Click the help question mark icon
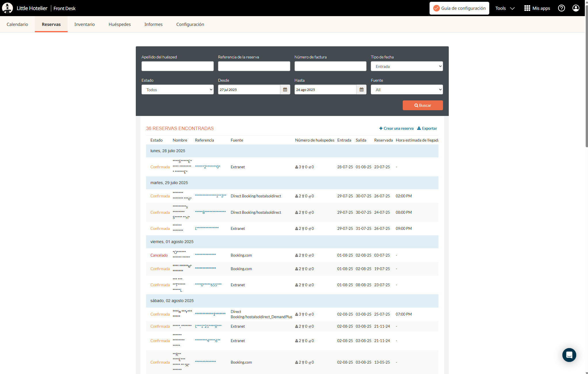This screenshot has height=374, width=588. (561, 8)
